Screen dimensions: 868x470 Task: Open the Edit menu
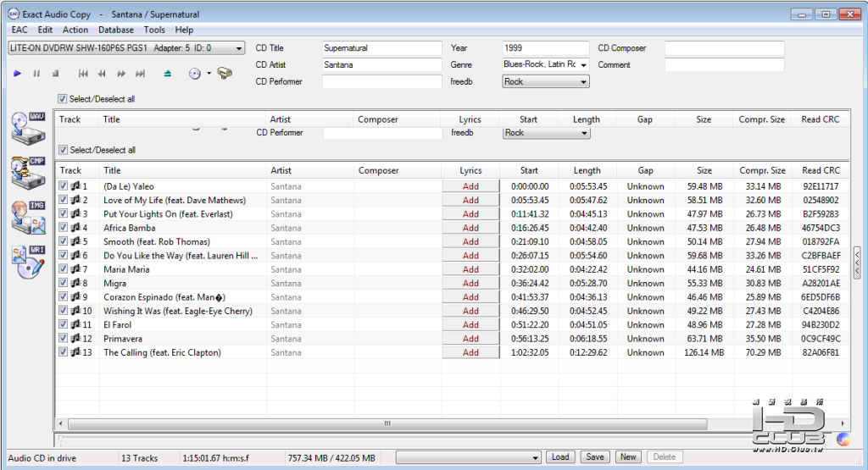pos(46,30)
